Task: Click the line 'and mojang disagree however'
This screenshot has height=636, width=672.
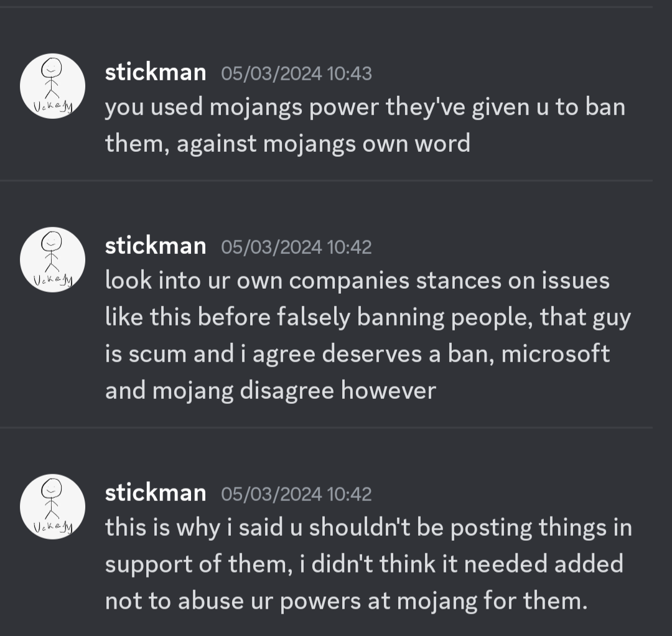Action: 271,390
